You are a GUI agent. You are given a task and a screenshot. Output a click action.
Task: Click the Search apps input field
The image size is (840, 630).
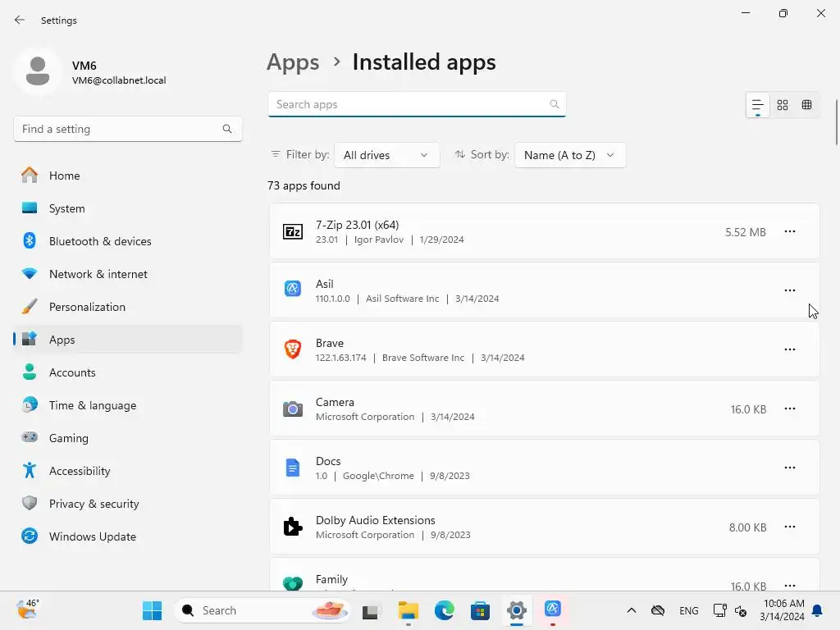tap(417, 104)
